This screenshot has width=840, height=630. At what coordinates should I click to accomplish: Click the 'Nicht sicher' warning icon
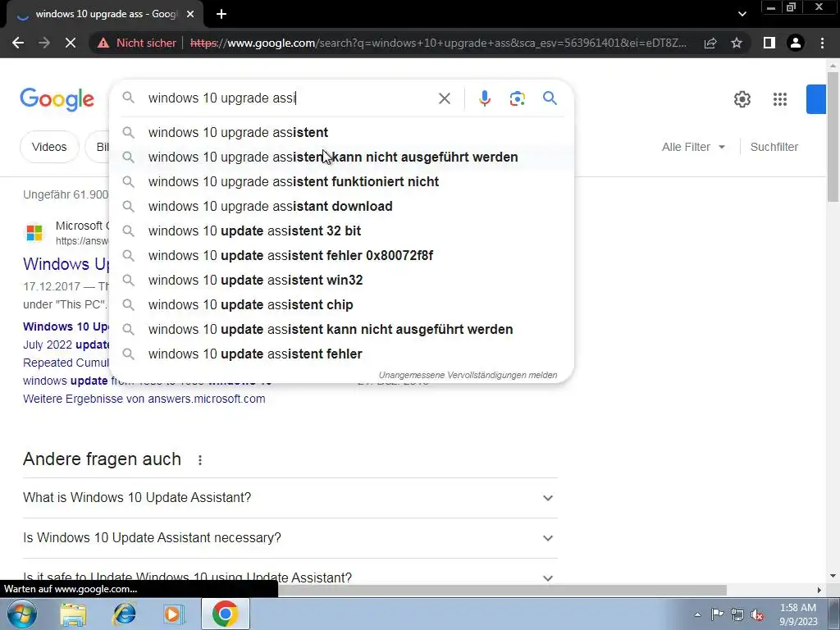(103, 43)
